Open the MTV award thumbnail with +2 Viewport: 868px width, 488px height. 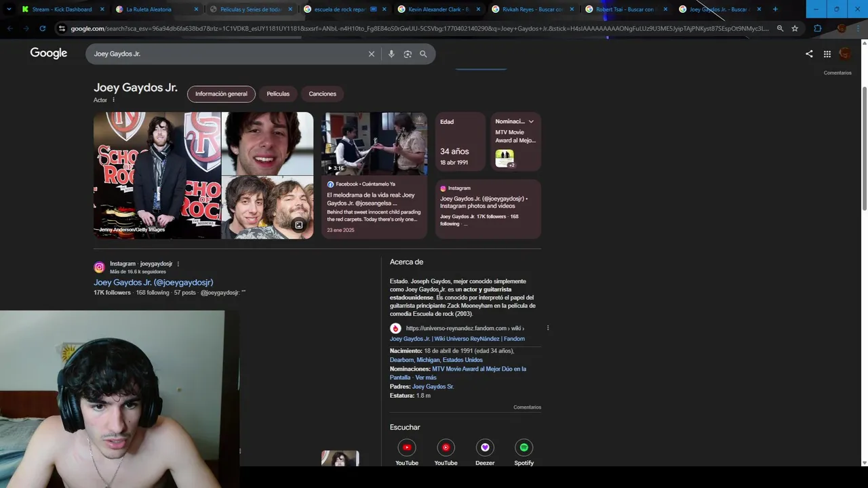click(x=505, y=159)
